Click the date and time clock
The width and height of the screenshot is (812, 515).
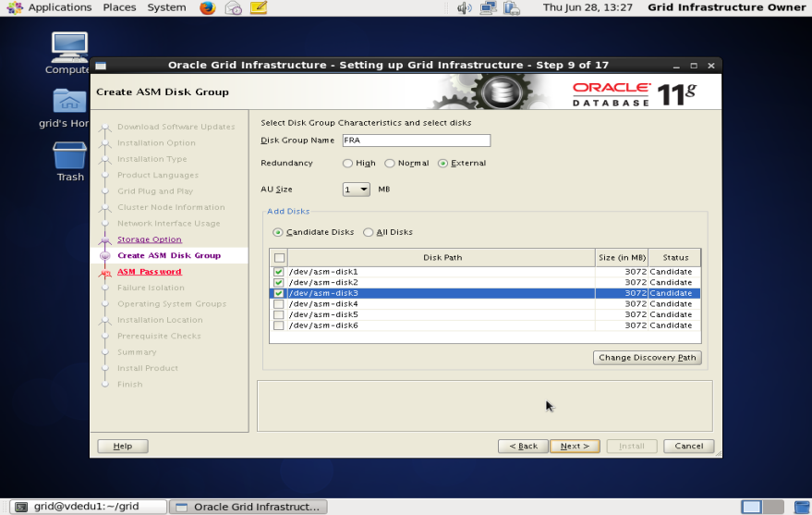pos(588,7)
